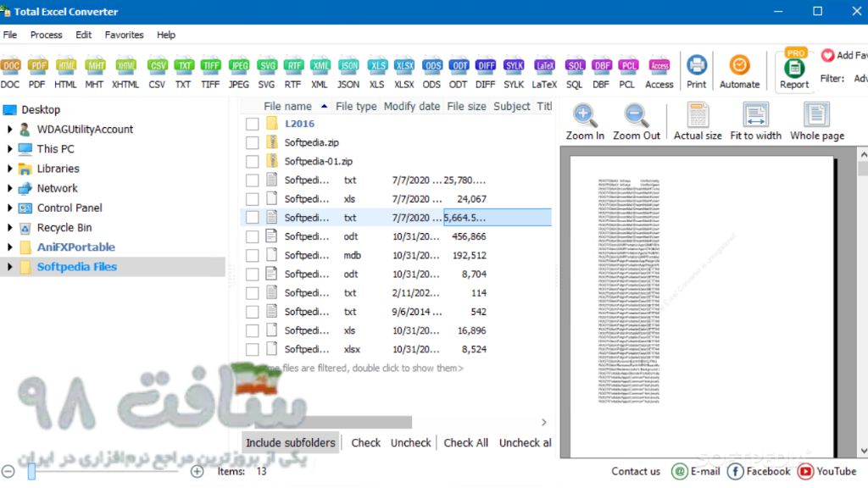Select DBF output format
The height and width of the screenshot is (488, 868).
click(x=601, y=73)
